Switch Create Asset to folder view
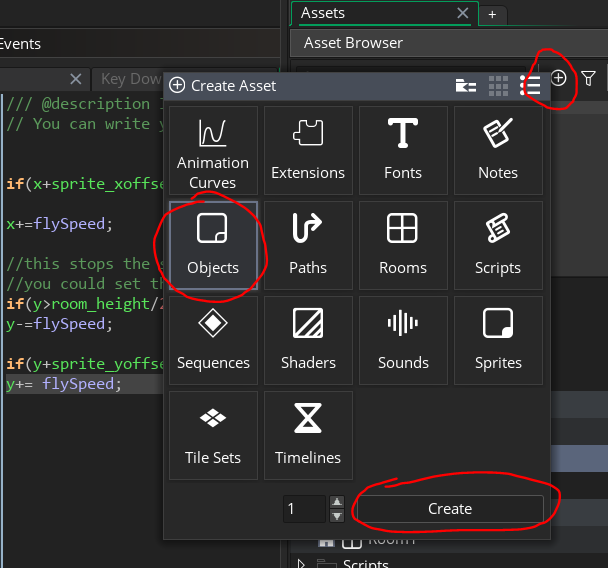The width and height of the screenshot is (608, 568). pyautogui.click(x=466, y=85)
